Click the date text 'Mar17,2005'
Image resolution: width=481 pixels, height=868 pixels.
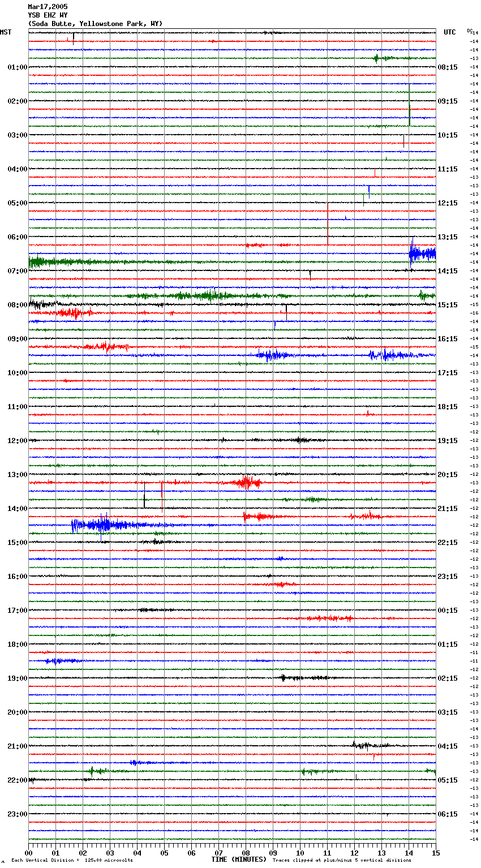click(48, 7)
